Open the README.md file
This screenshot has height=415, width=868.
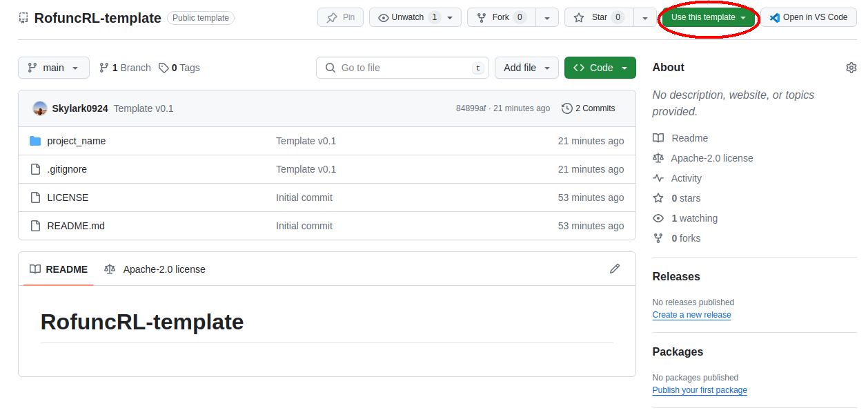click(76, 226)
